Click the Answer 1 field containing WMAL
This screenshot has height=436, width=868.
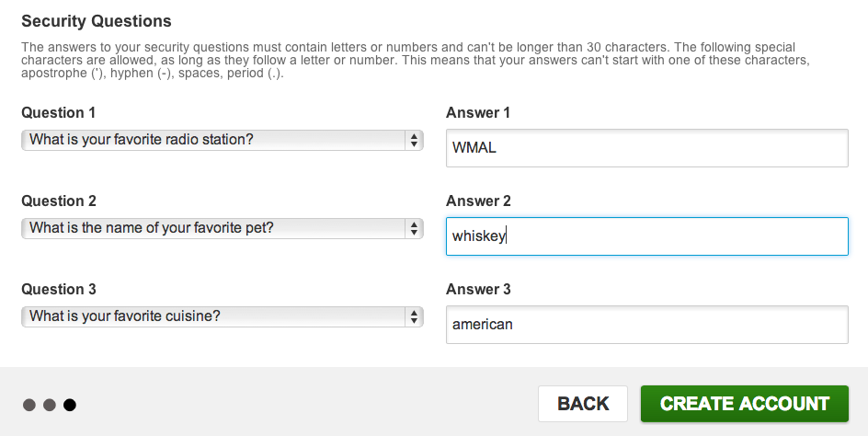point(646,148)
